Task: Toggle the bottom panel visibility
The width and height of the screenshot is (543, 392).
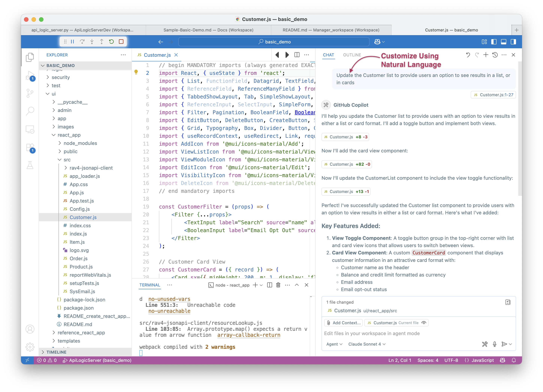Action: pos(504,42)
